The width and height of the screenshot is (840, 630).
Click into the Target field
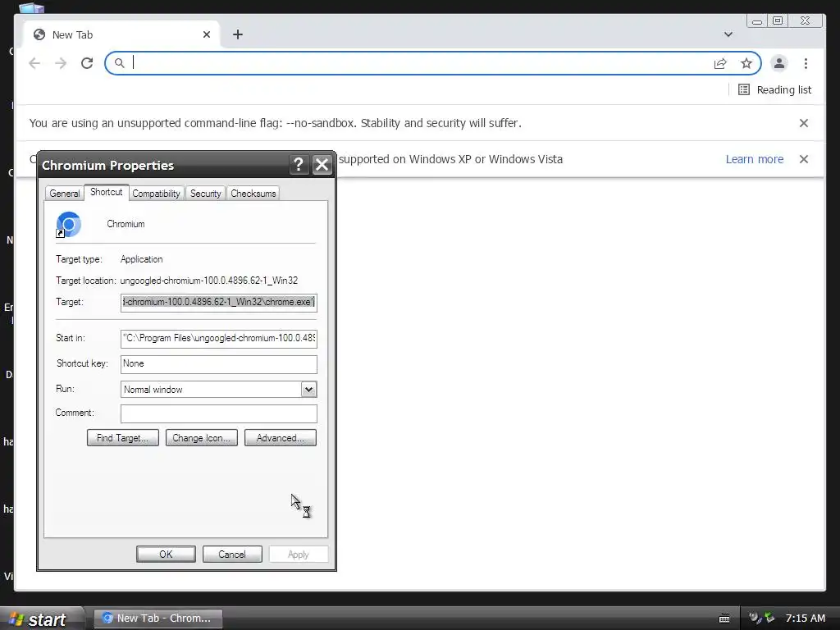(218, 303)
